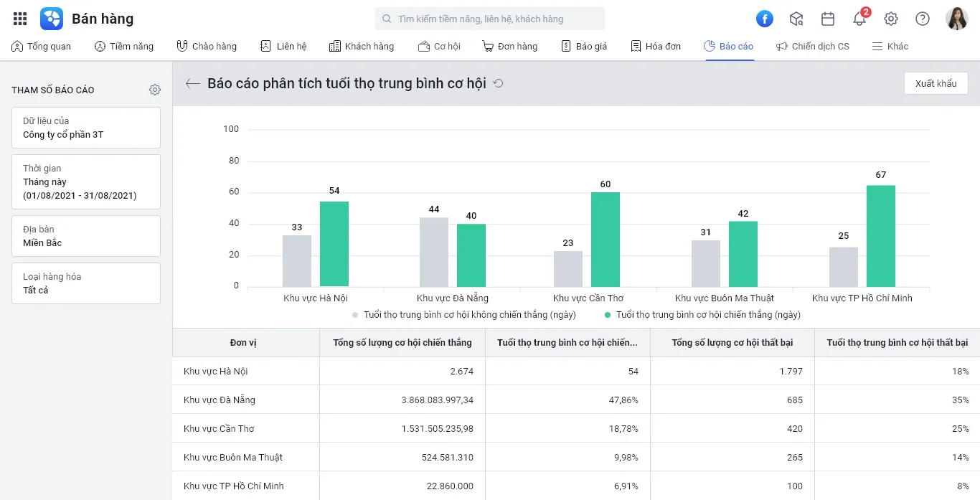980x500 pixels.
Task: Open the notifications bell
Action: point(859,19)
